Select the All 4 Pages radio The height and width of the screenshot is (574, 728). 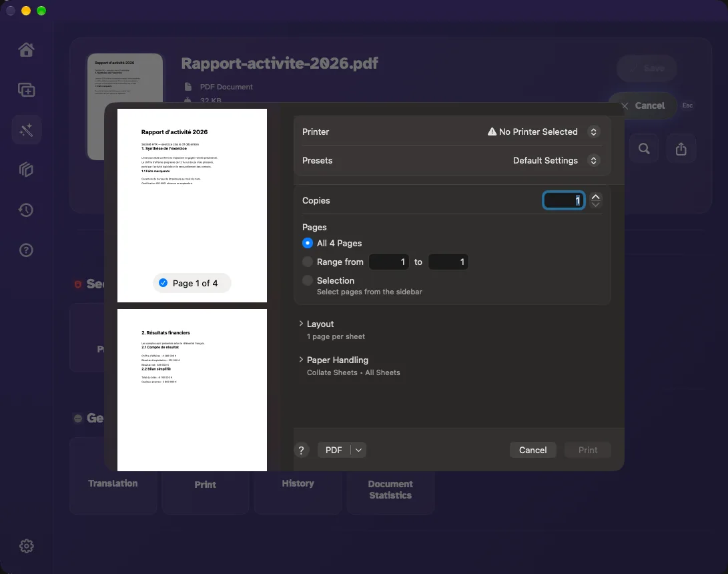308,244
